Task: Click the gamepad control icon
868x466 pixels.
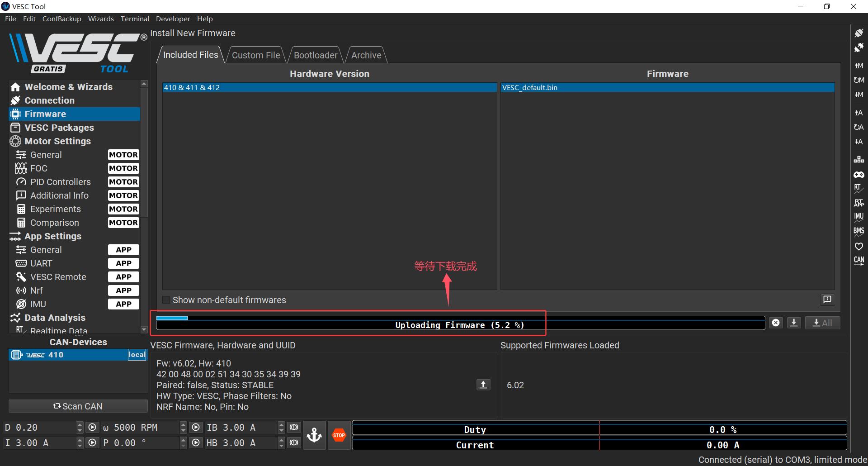Action: click(x=859, y=174)
